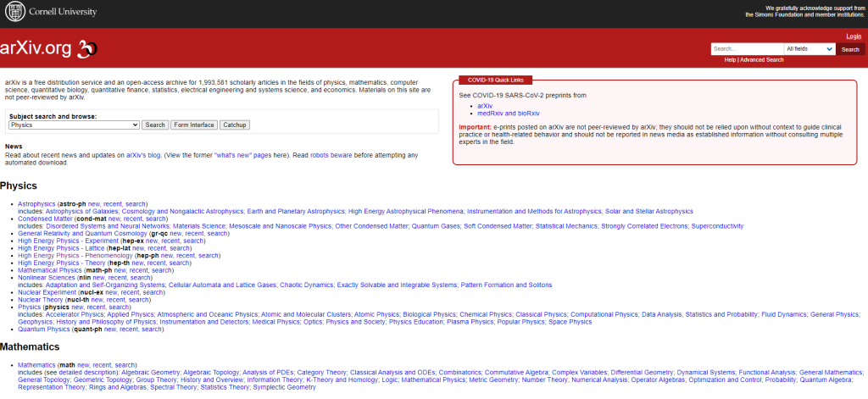This screenshot has width=868, height=399.
Task: Open the All fields dropdown
Action: pos(810,48)
